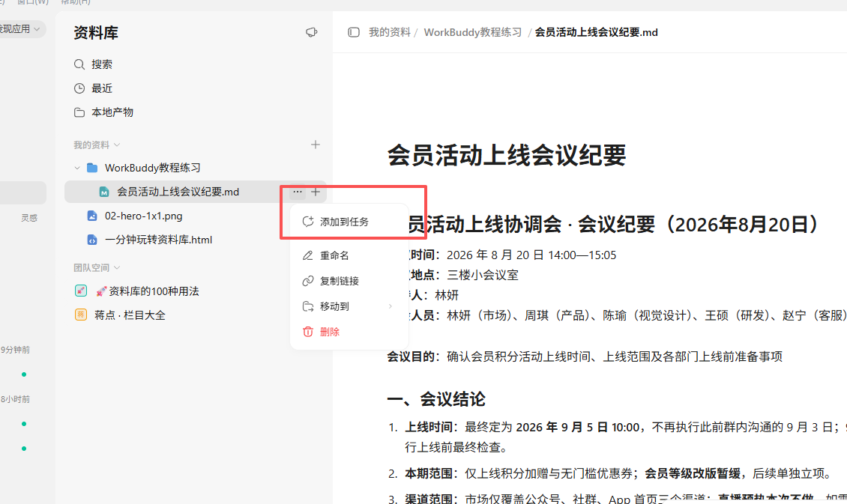Open the three-dot menu on 会员活动上线会议纪要.md
The width and height of the screenshot is (847, 504).
pos(297,192)
